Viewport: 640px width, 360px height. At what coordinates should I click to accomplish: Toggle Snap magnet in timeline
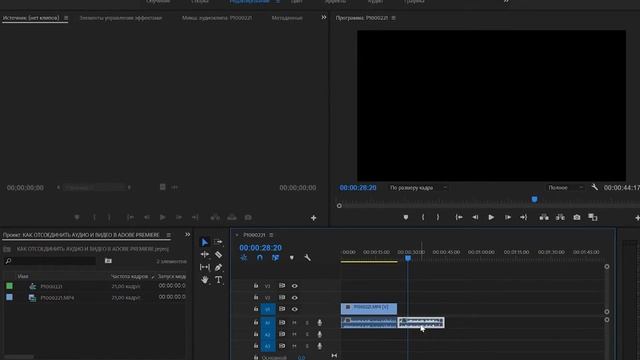tap(260, 258)
